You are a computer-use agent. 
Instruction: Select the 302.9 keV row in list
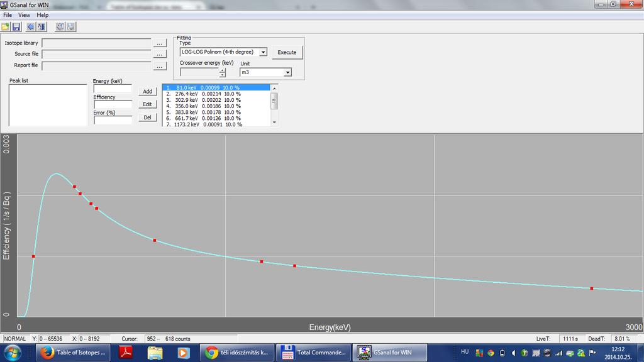click(216, 100)
